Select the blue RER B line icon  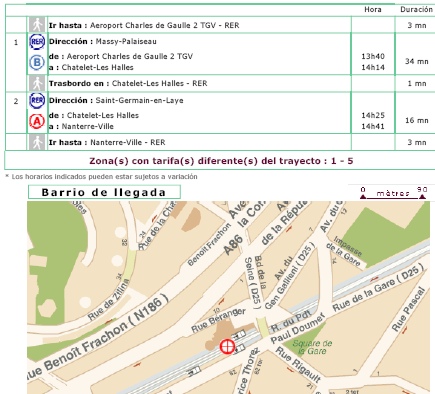click(37, 62)
